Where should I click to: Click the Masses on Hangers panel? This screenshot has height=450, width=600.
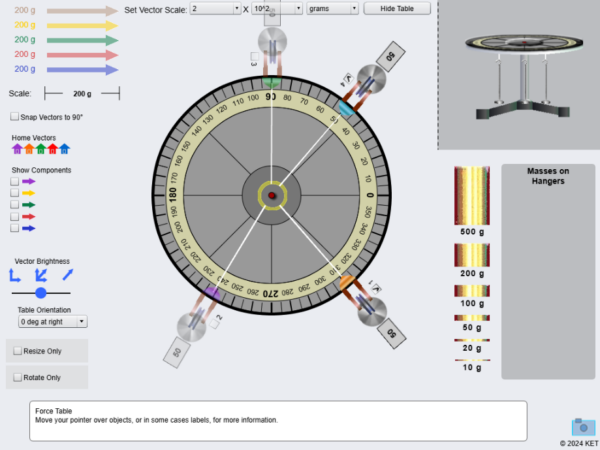tap(547, 272)
